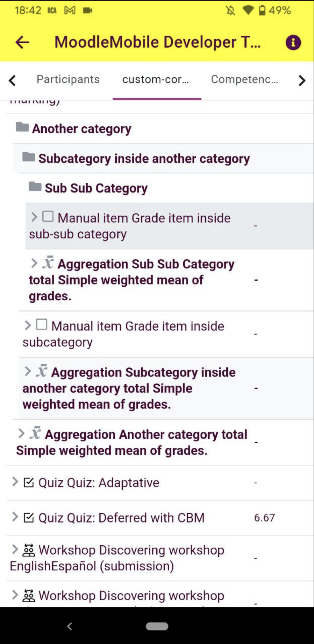Switch to the Participants tab

[x=68, y=79]
